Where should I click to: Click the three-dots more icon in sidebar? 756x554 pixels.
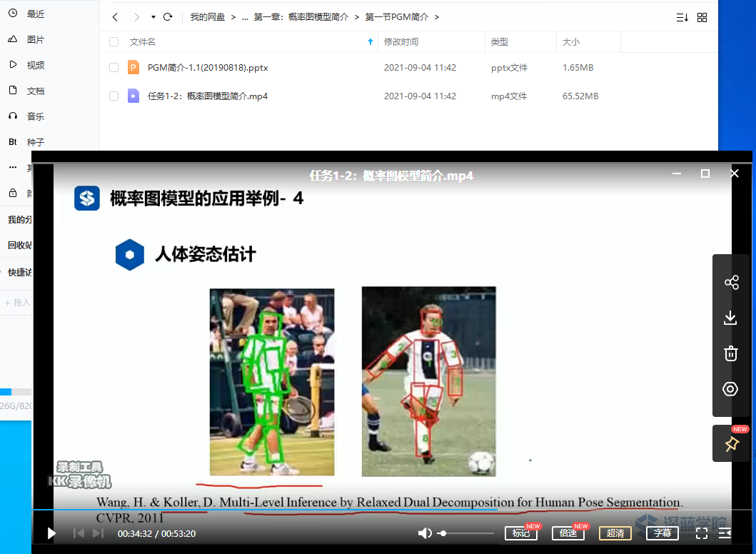(13, 168)
